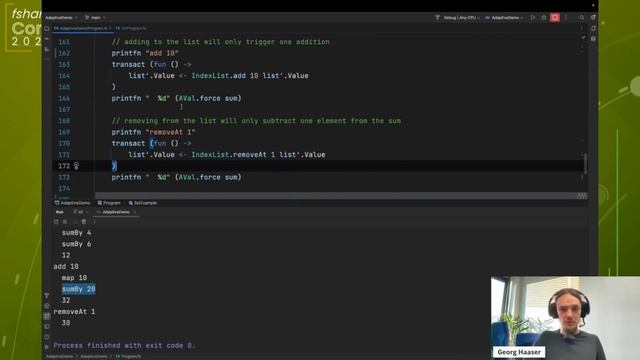Viewport: 640px width, 360px height.
Task: Click the project tool window icon beside the tabs
Action: click(47, 29)
